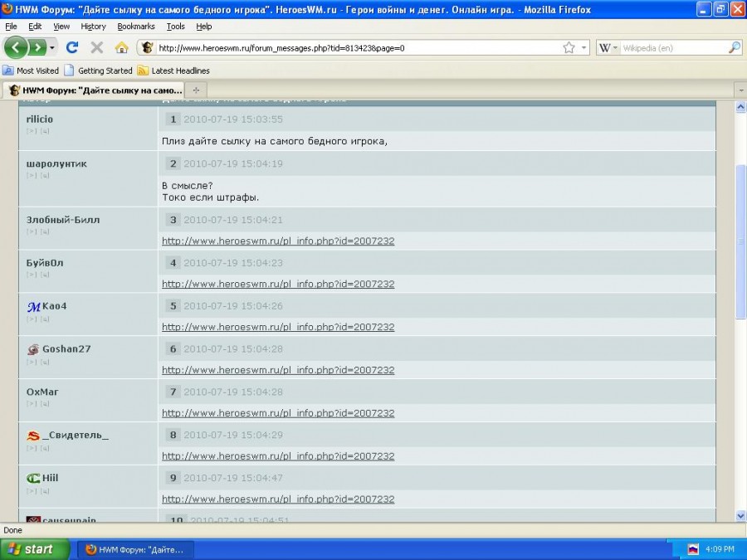Click the scrollbar down arrow
747x560 pixels.
tap(741, 516)
